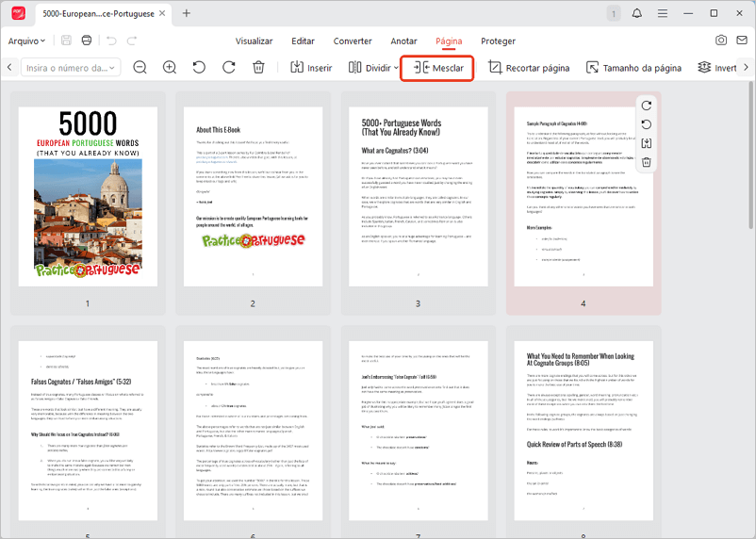Screen dimensions: 756x539
Task: Open the Visualizar tab
Action: click(x=255, y=41)
